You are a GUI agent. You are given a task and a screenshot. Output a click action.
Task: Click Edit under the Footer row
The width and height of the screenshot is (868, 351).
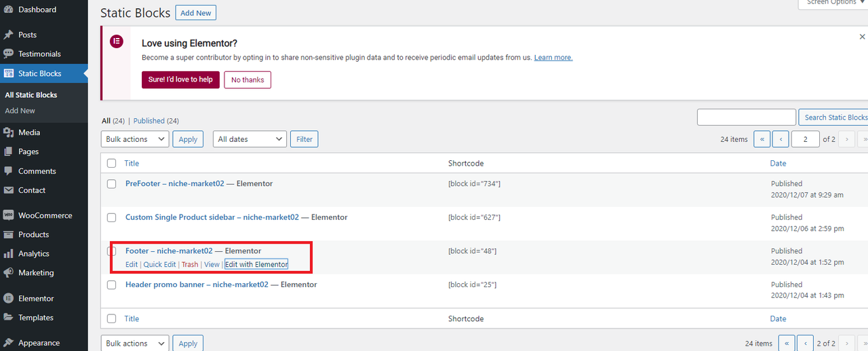coord(132,264)
